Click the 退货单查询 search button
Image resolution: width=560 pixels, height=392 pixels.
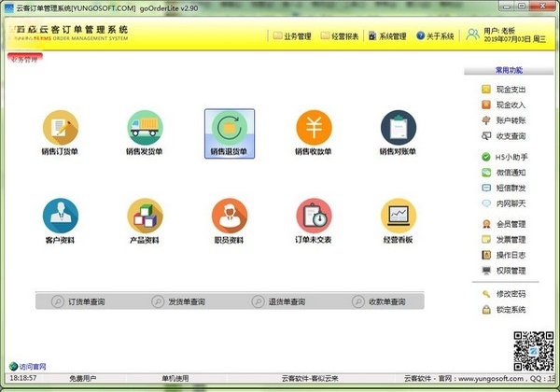click(278, 301)
